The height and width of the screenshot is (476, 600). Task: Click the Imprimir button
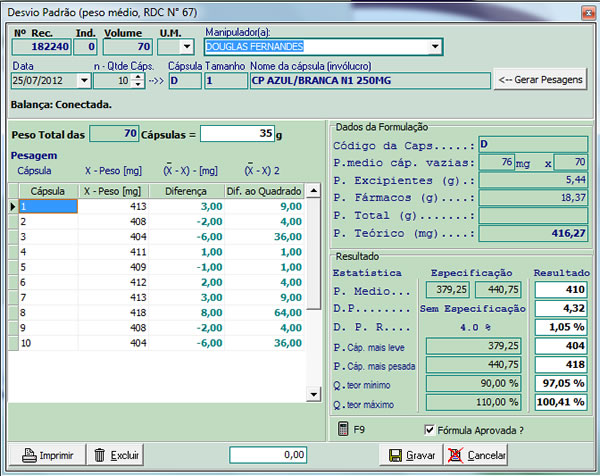pos(47,455)
